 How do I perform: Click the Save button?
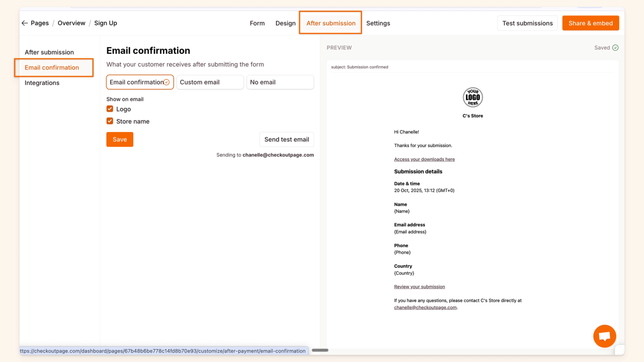coord(120,139)
